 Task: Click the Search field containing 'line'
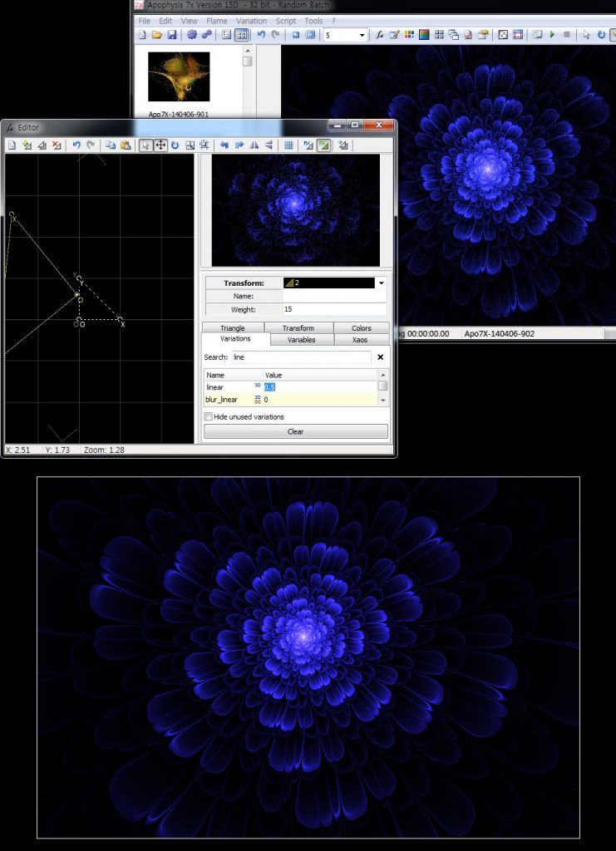pyautogui.click(x=302, y=357)
